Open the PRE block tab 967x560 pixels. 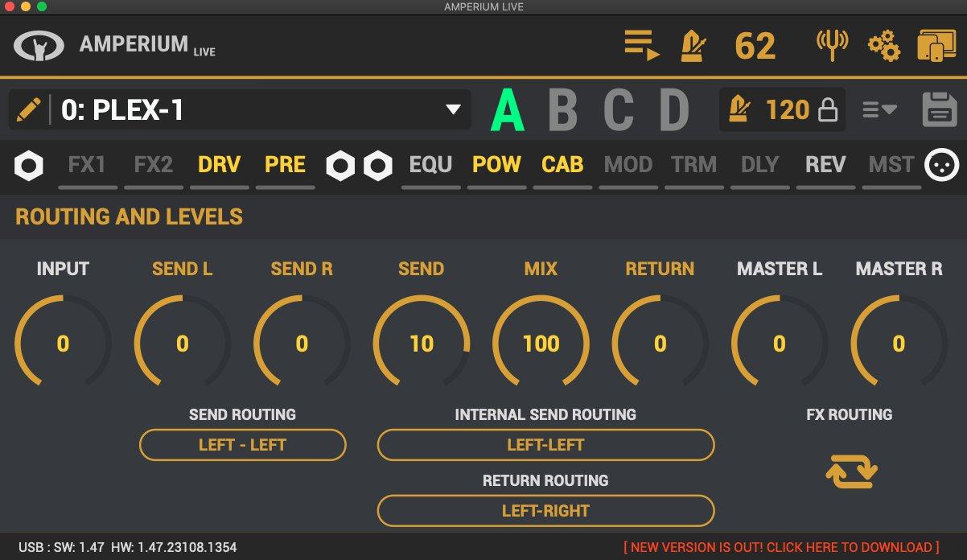pos(286,165)
